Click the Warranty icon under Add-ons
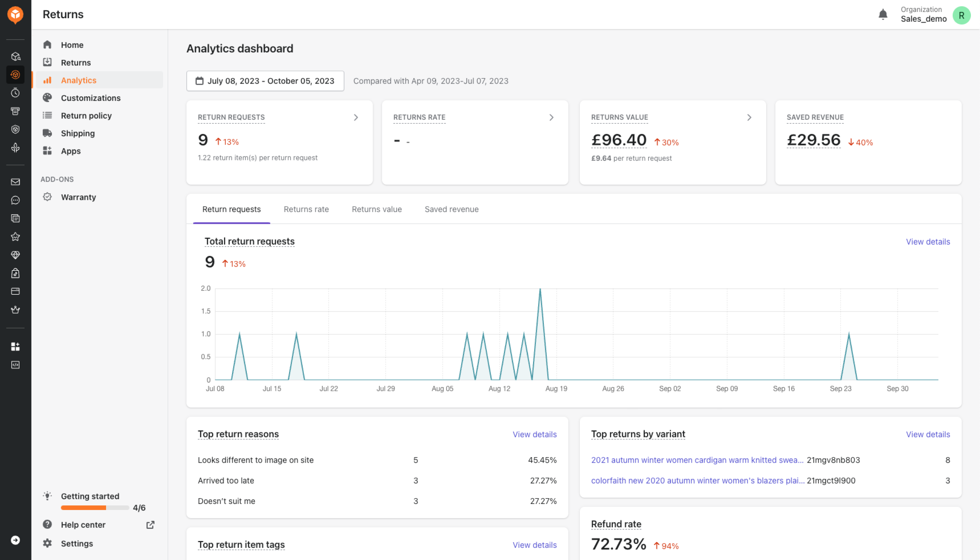Screen dimensions: 980x560 [47, 197]
